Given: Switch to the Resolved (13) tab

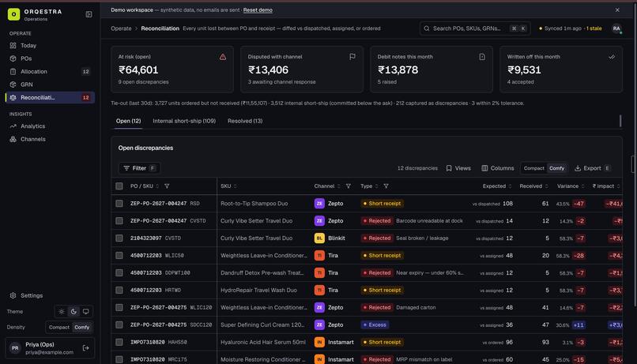Looking at the screenshot, I should pyautogui.click(x=245, y=121).
